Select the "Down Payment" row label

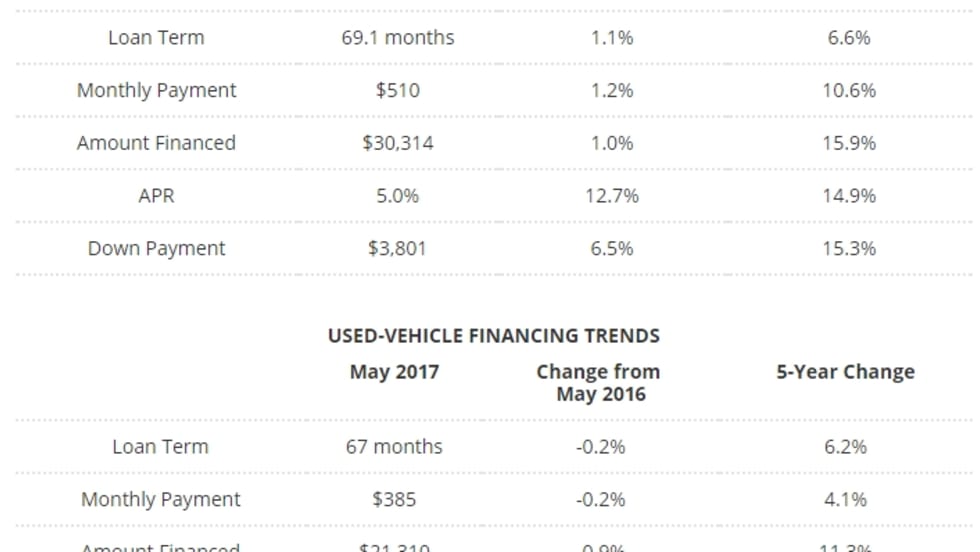156,248
